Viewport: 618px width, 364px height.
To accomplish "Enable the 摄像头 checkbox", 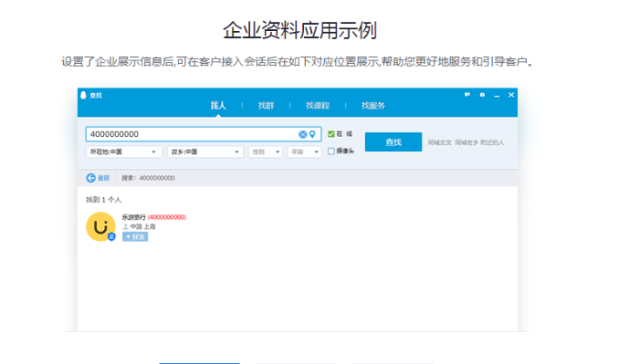I will point(331,151).
